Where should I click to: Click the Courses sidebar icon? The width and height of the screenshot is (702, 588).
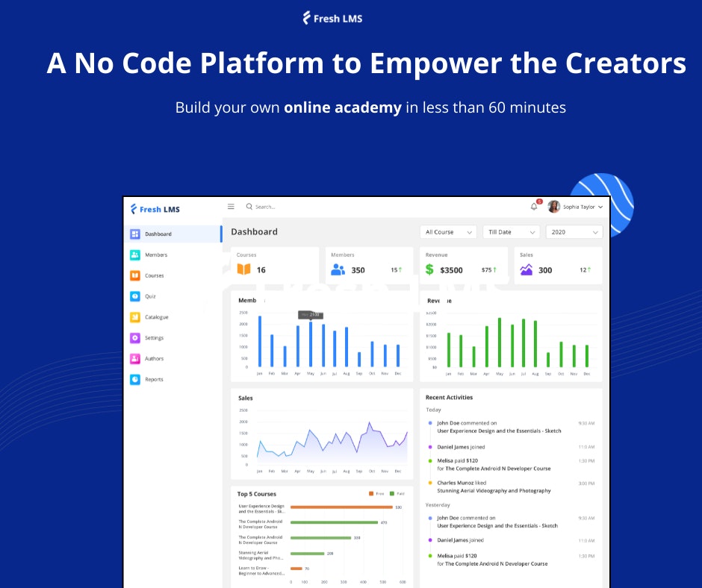point(134,275)
